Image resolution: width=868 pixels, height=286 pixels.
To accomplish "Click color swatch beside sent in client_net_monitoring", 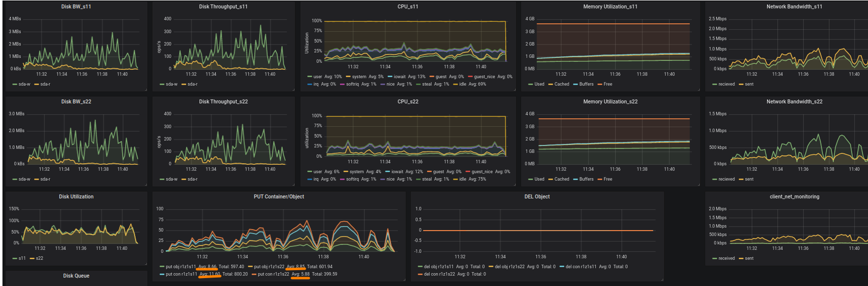I will (741, 258).
